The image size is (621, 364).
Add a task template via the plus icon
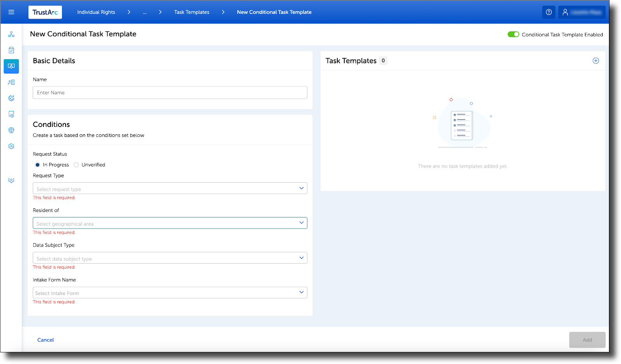[x=595, y=61]
